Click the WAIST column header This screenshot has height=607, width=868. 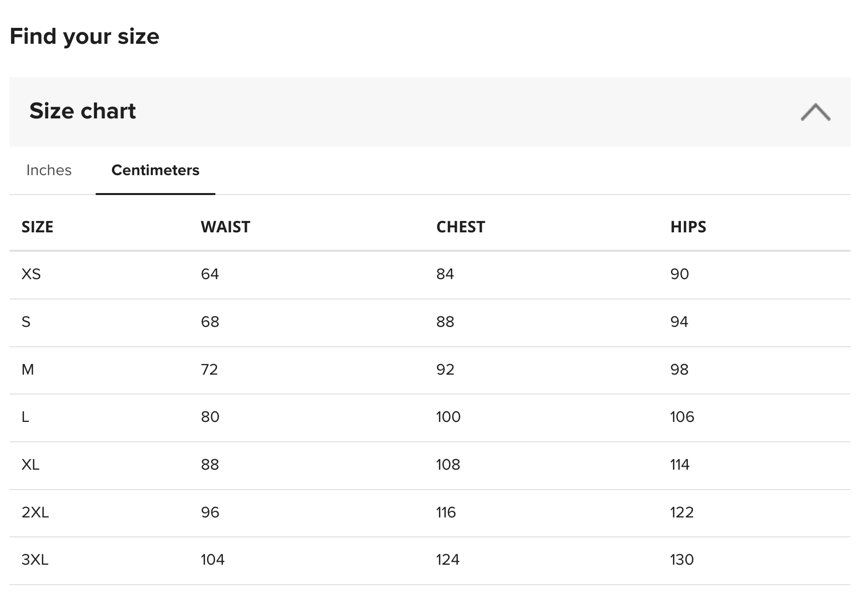225,227
